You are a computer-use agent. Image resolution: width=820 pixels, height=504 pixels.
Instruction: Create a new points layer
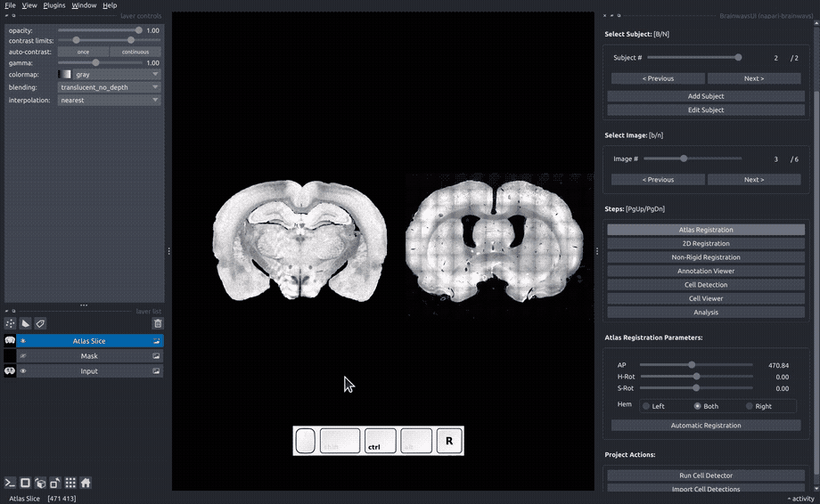pyautogui.click(x=10, y=324)
